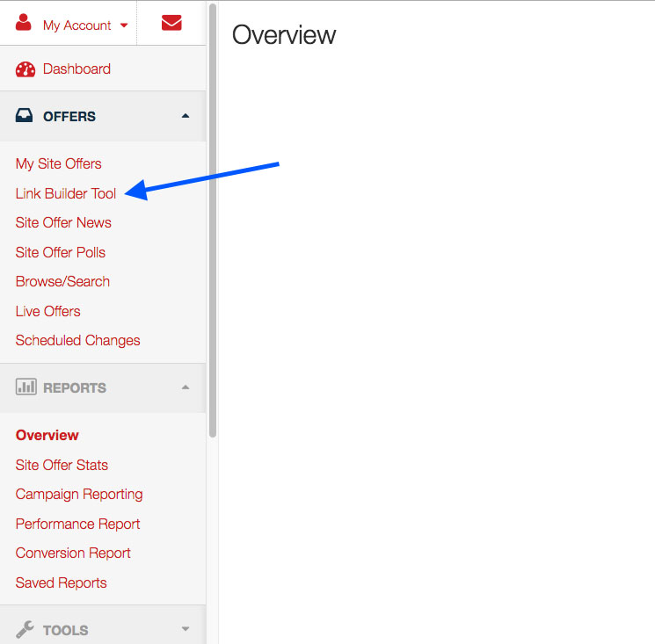
Task: Select the OFFERS section header
Action: tap(103, 116)
